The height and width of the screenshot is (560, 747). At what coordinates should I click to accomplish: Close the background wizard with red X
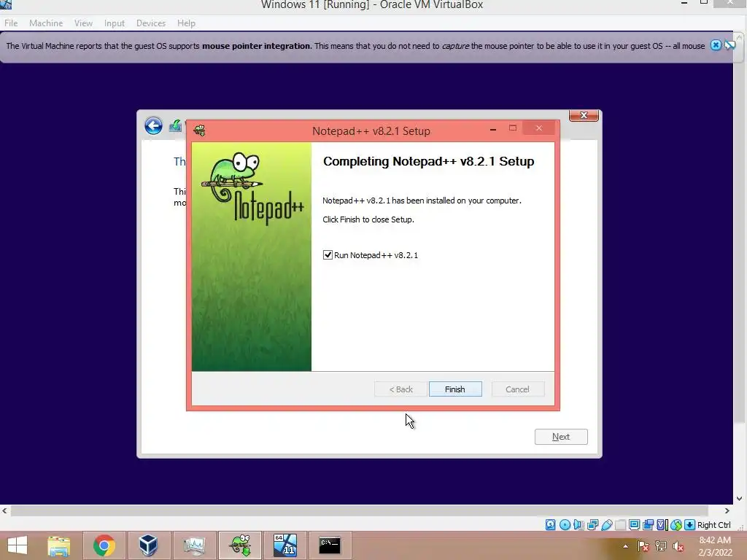click(584, 115)
